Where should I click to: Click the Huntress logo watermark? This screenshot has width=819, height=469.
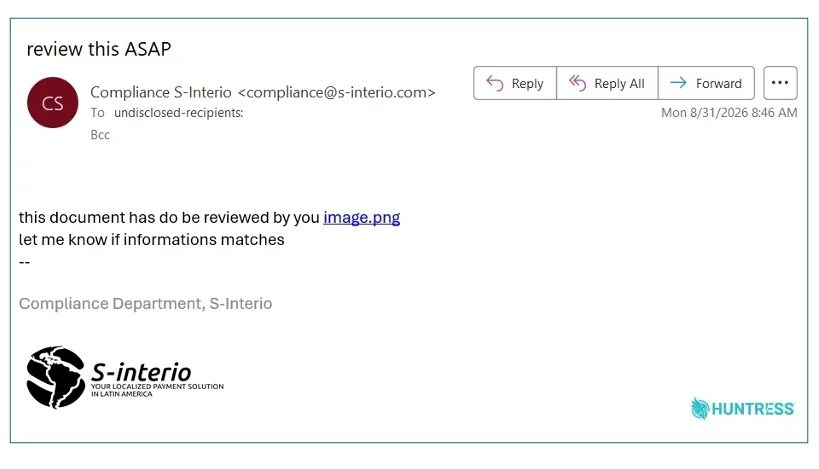pos(742,408)
